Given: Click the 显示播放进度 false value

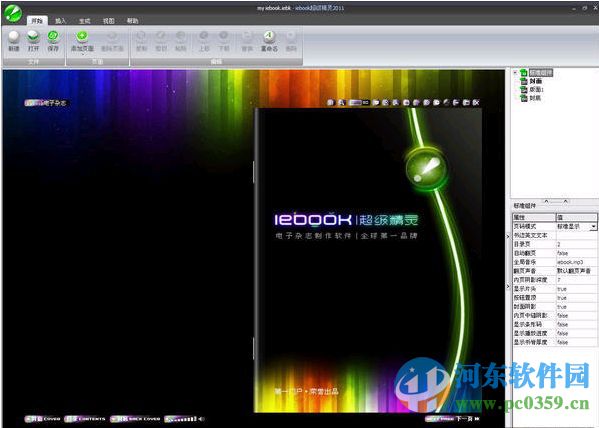Looking at the screenshot, I should pyautogui.click(x=576, y=333).
